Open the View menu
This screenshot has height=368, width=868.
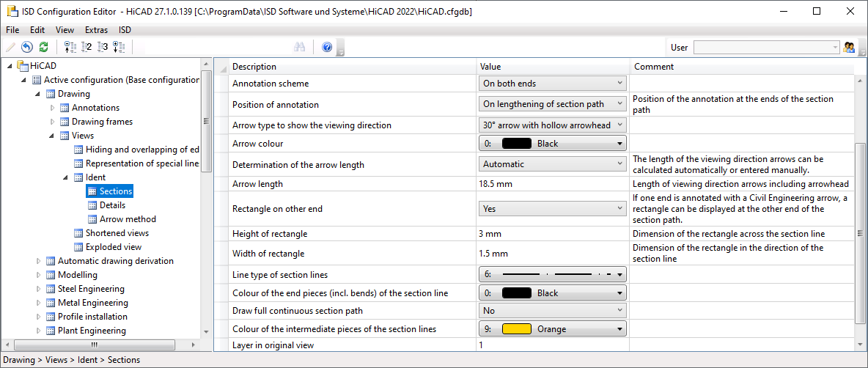65,30
